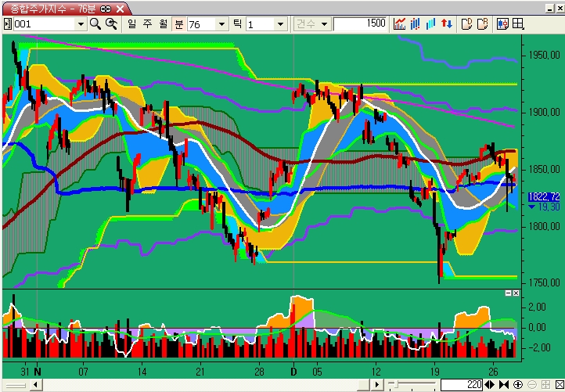The height and width of the screenshot is (392, 565).
Task: Close the lower indicator sub-panel
Action: click(x=516, y=293)
